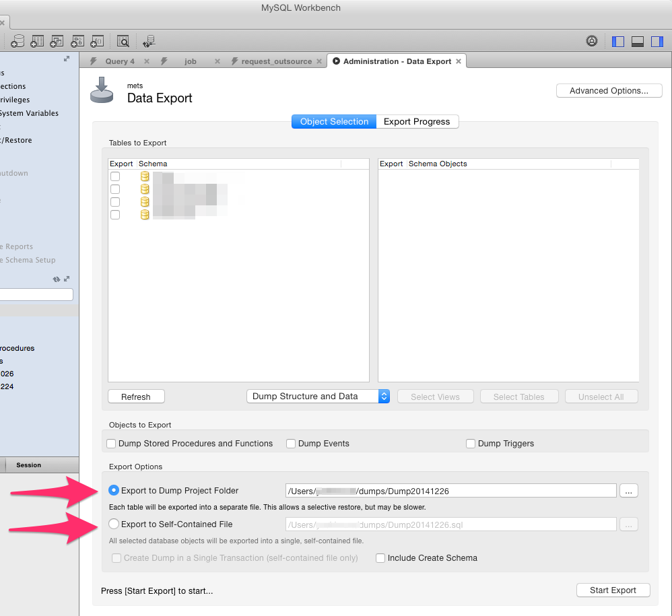Switch to the request_outsource tab
The image size is (672, 616).
point(277,61)
